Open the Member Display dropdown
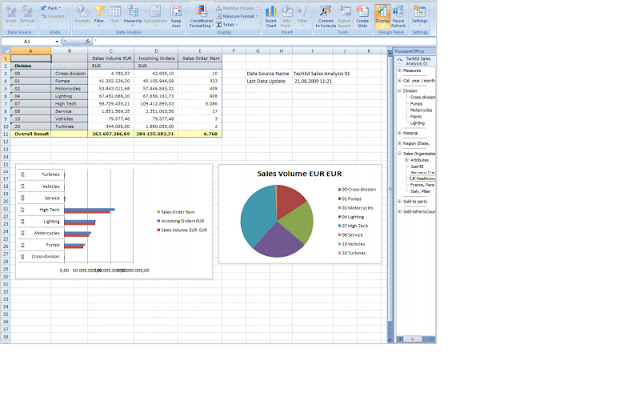Screen dimensions: 640x413 237,8
